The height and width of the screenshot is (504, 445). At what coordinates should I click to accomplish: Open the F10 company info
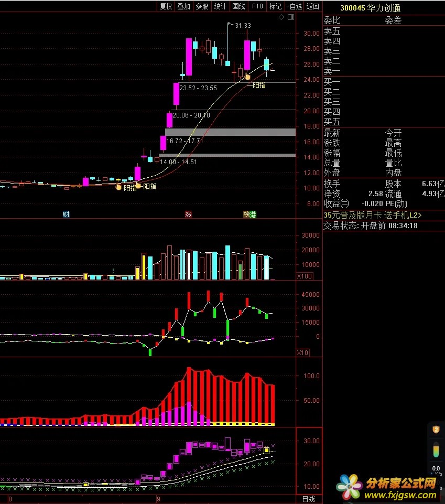click(257, 6)
